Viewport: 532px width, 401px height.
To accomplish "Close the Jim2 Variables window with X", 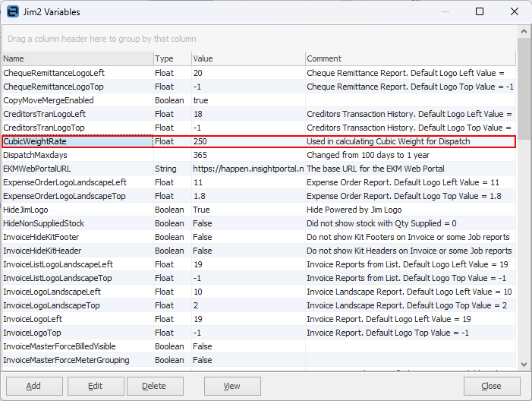I will click(515, 11).
